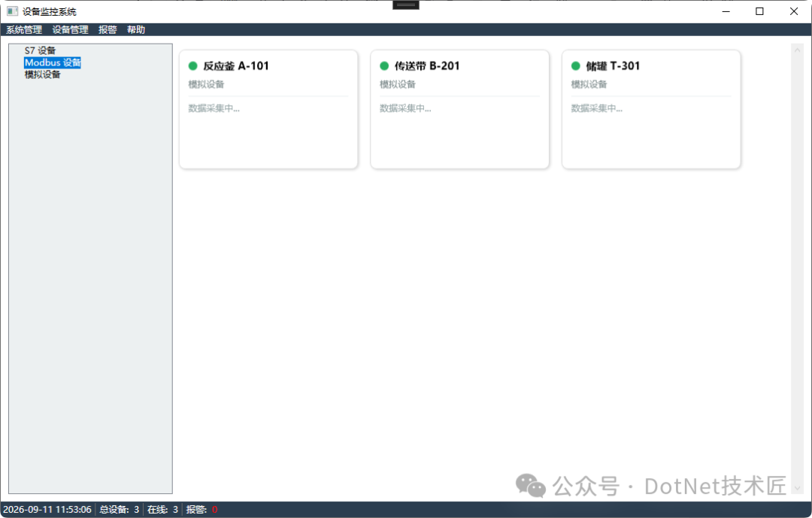Select the Modbus 设备 tree node
Viewport: 812px width, 518px height.
pos(53,62)
